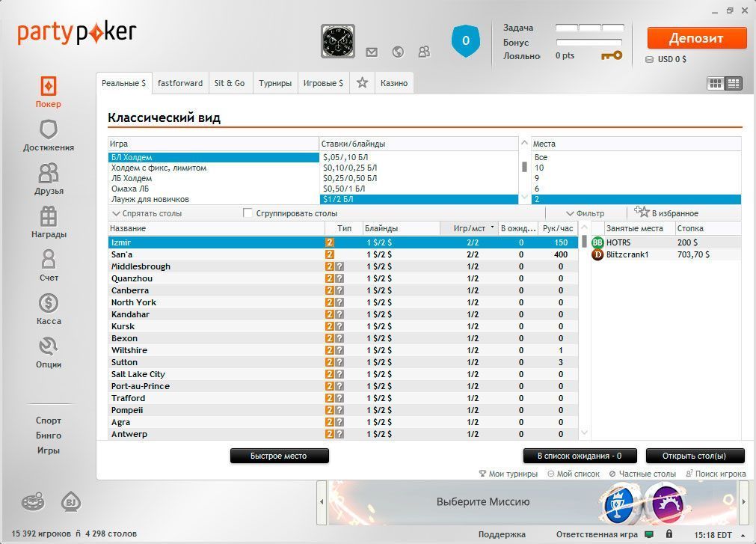The width and height of the screenshot is (756, 544).
Task: Click the orange Депозит button
Action: tap(697, 38)
